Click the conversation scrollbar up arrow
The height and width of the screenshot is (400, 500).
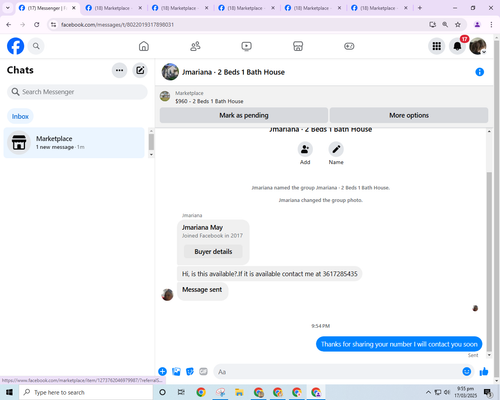pyautogui.click(x=489, y=132)
